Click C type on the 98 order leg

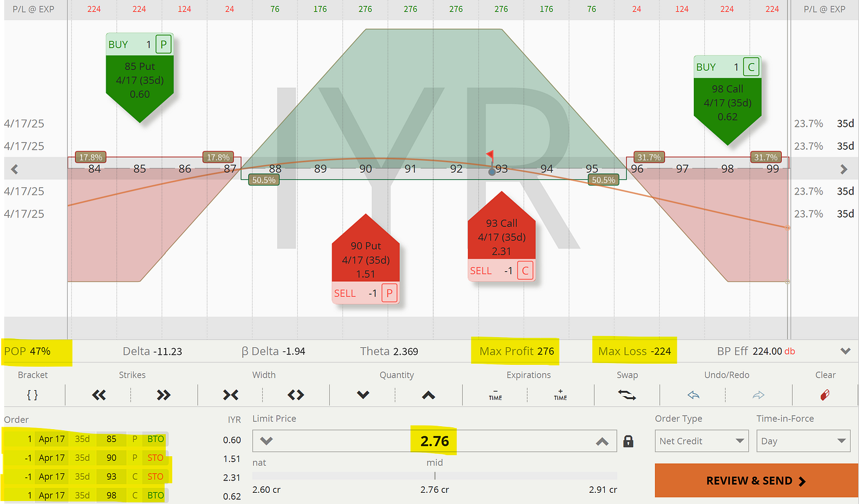135,496
